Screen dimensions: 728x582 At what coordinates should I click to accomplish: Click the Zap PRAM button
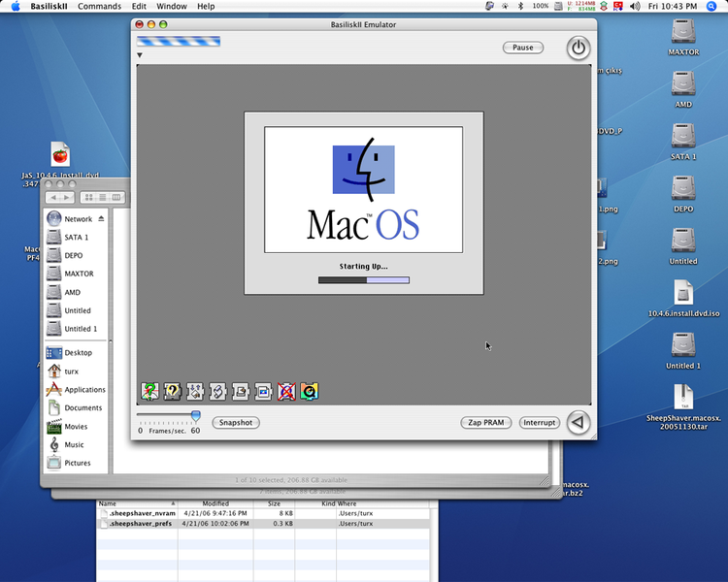(485, 422)
